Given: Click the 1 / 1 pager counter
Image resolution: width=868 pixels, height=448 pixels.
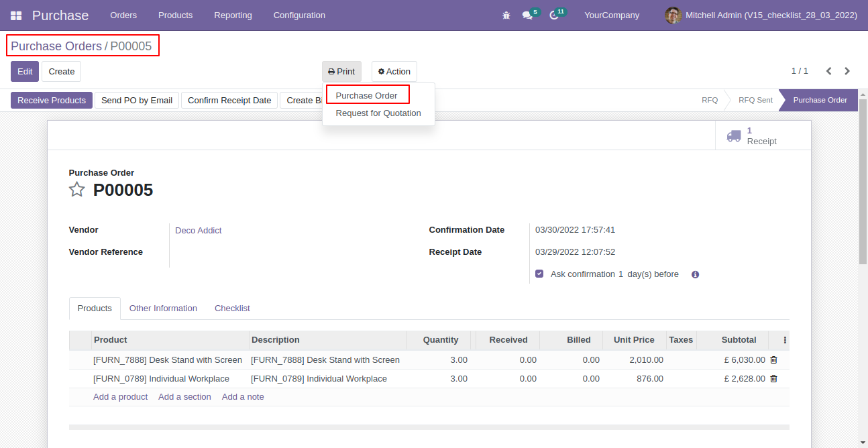Looking at the screenshot, I should pos(800,71).
